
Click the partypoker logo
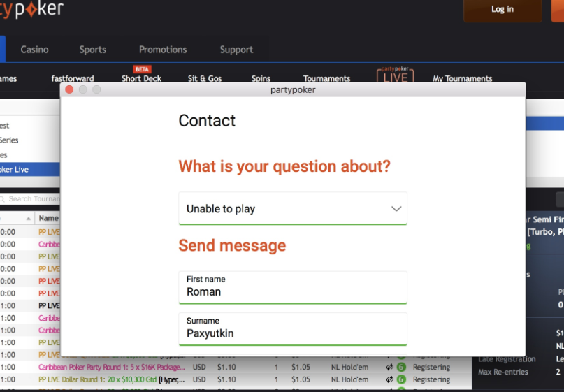[x=31, y=9]
